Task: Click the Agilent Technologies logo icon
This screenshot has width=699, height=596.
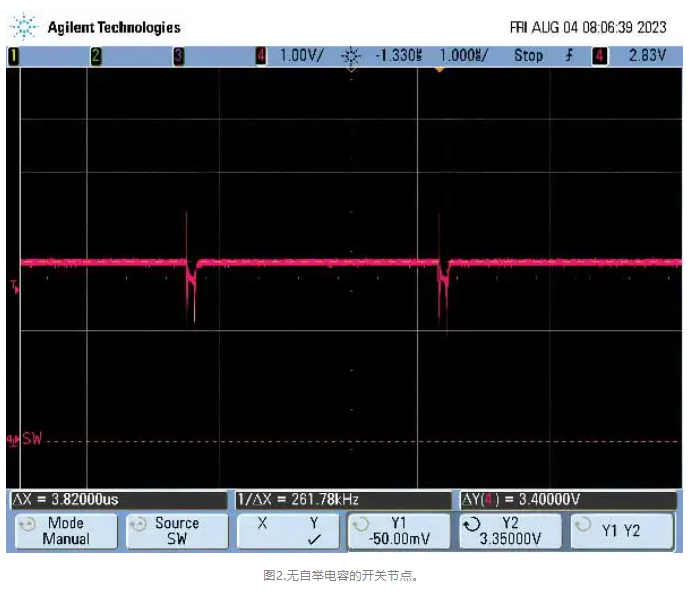Action: point(25,26)
